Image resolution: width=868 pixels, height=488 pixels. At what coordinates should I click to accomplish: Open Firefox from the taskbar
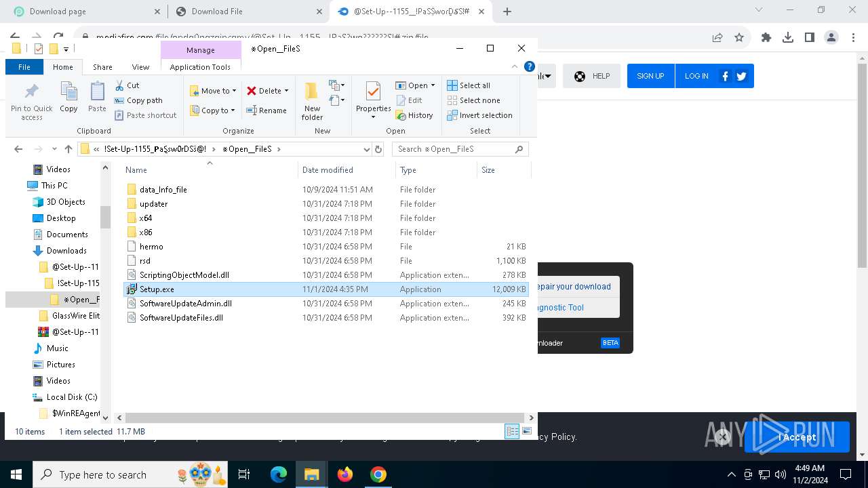(x=345, y=474)
